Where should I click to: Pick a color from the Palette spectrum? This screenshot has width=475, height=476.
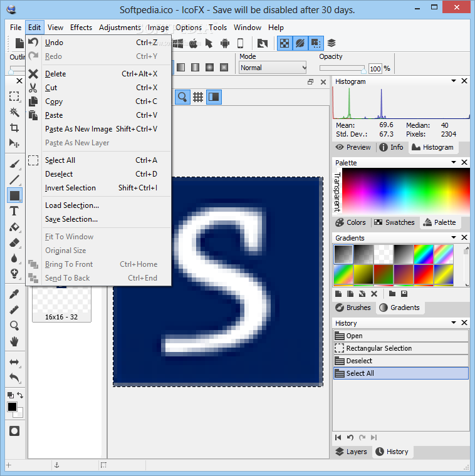coord(405,190)
